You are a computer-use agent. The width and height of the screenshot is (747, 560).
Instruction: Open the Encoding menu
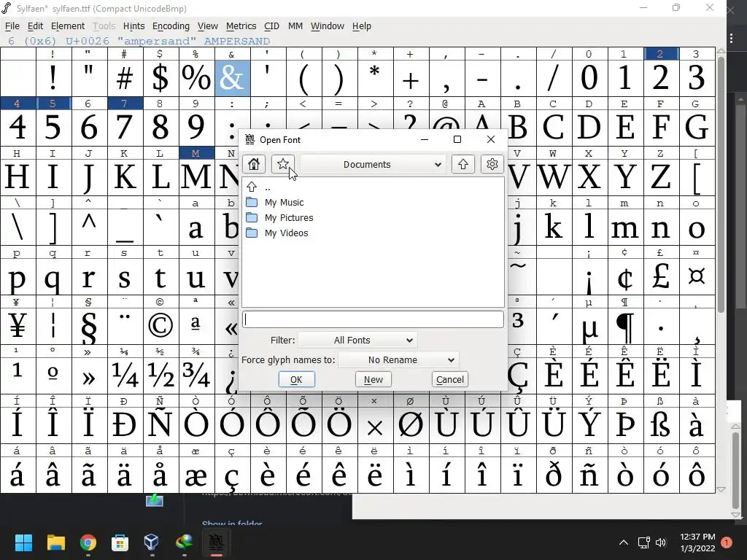[x=171, y=26]
